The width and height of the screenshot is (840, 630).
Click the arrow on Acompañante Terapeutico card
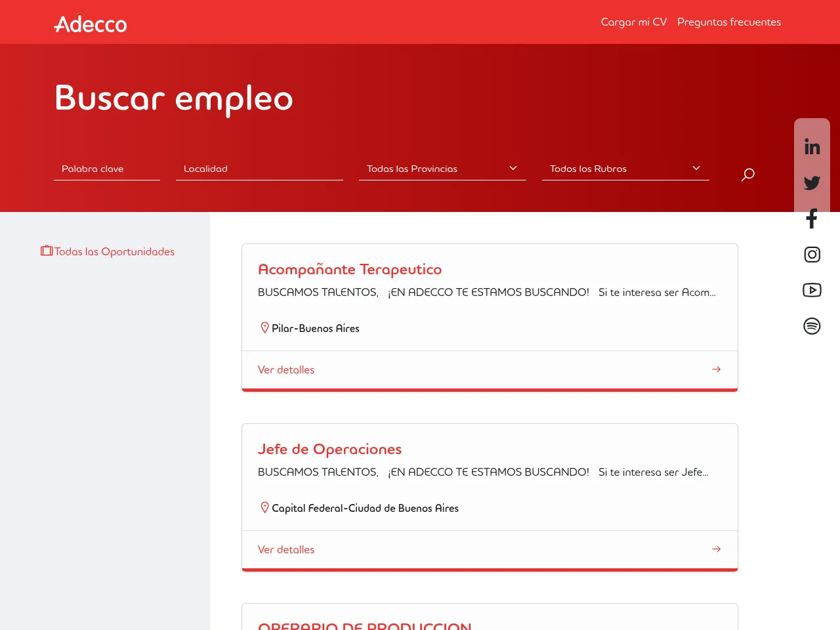coord(716,369)
